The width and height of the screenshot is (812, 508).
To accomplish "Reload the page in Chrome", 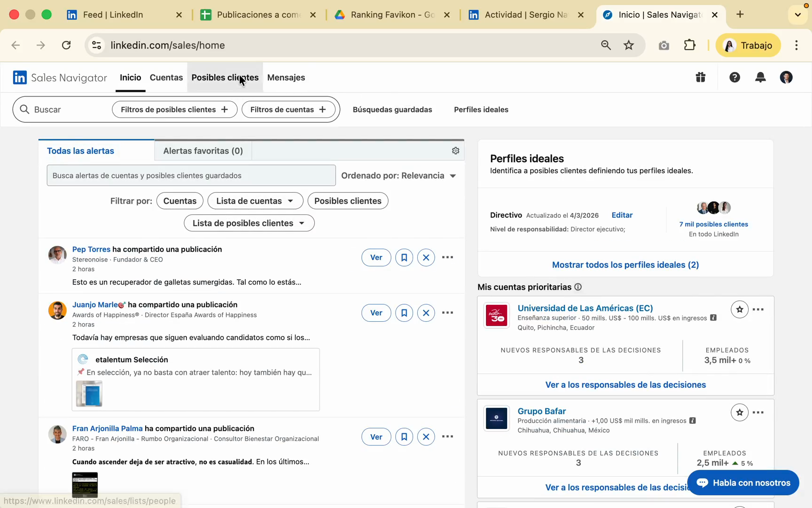I will 66,45.
